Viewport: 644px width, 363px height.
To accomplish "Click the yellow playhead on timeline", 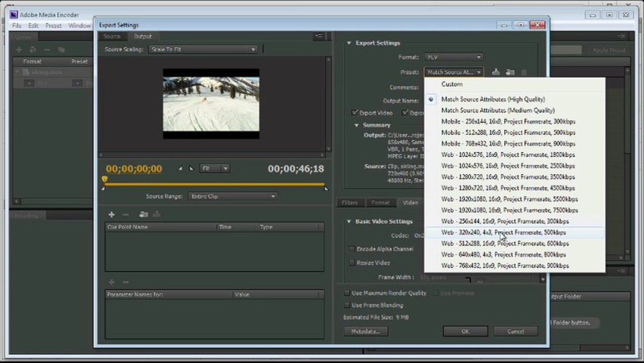I will [x=105, y=179].
